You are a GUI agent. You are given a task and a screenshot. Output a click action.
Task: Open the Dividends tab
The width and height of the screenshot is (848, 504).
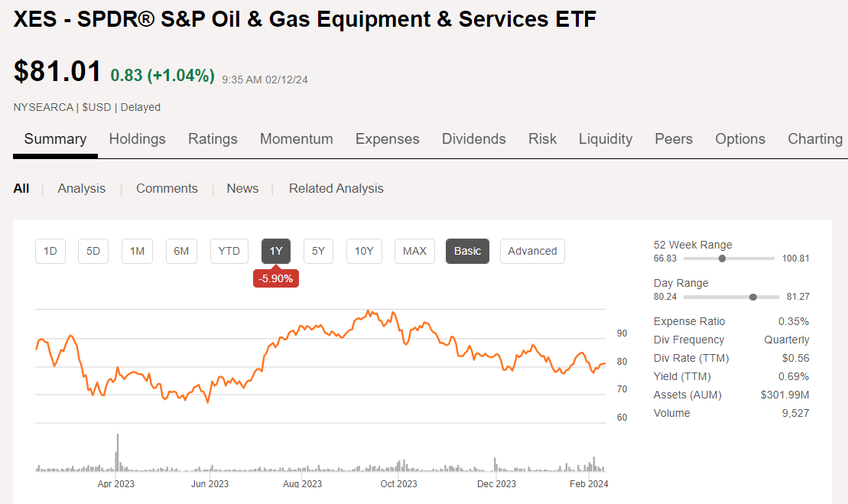473,138
